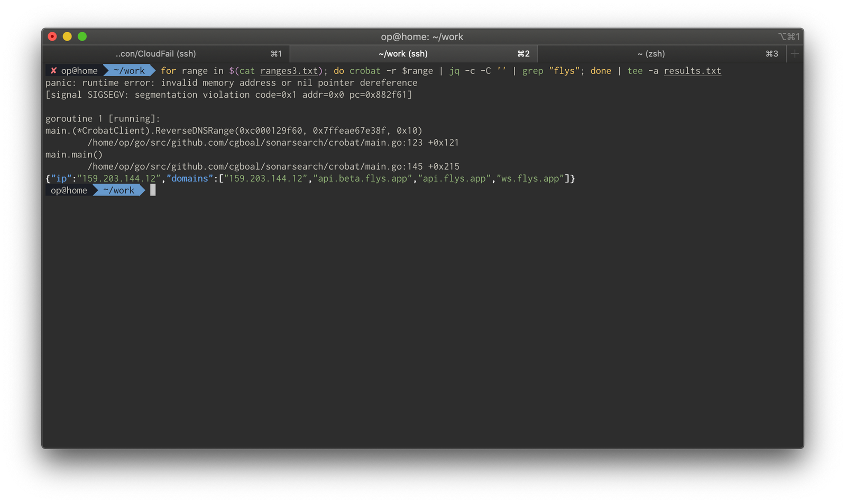Click the underlined results.txt filename
This screenshot has height=504, width=846.
pyautogui.click(x=693, y=71)
